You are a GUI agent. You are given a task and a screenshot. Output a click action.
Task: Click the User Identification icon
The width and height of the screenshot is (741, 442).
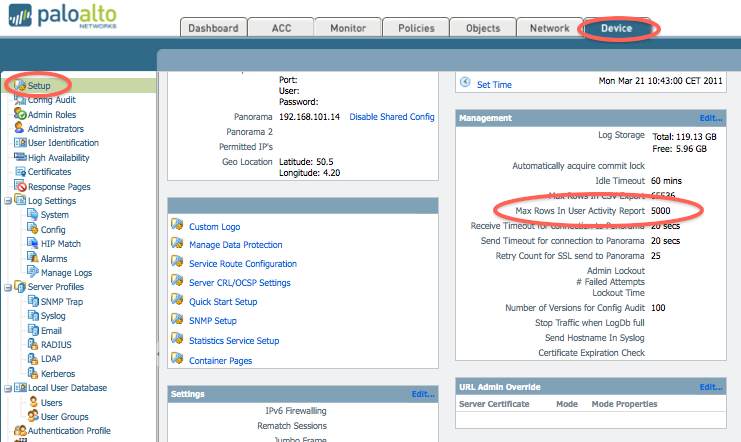[x=20, y=142]
